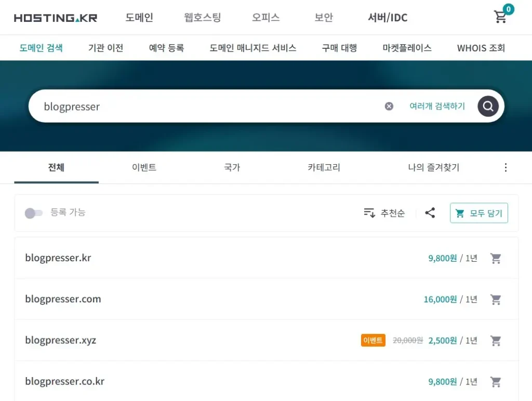This screenshot has width=532, height=401.
Task: Toggle the 등록 가능 availability switch
Action: tap(34, 213)
